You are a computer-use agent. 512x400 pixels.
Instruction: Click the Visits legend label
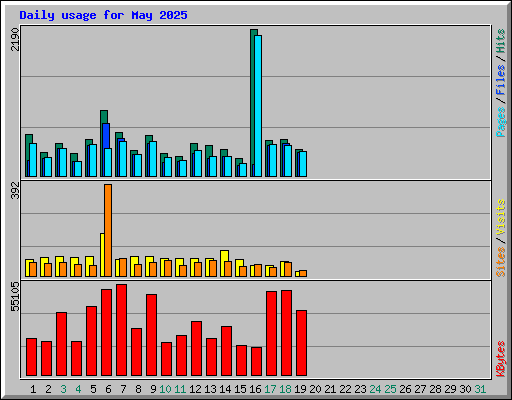500,217
